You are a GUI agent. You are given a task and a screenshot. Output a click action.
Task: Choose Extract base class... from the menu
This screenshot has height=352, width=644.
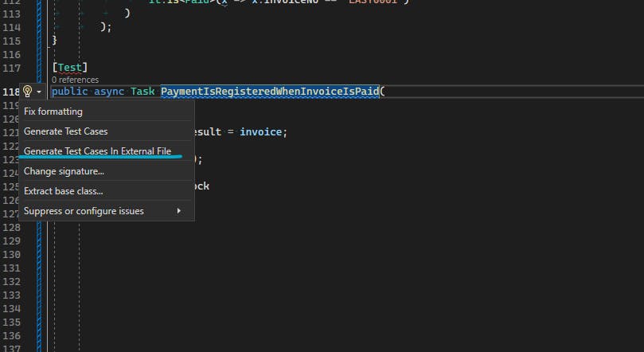tap(64, 191)
